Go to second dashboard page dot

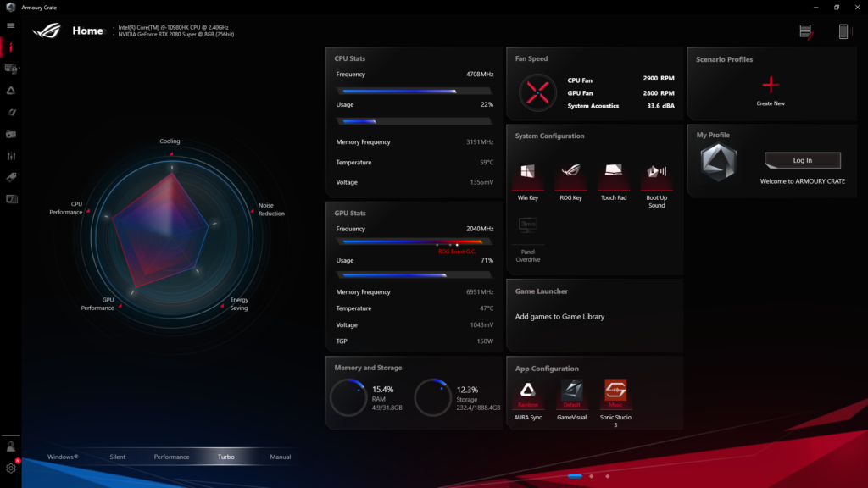tap(591, 476)
